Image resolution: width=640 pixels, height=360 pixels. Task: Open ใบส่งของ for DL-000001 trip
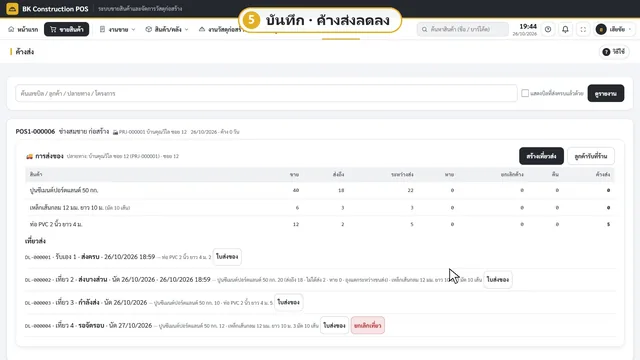pos(227,257)
